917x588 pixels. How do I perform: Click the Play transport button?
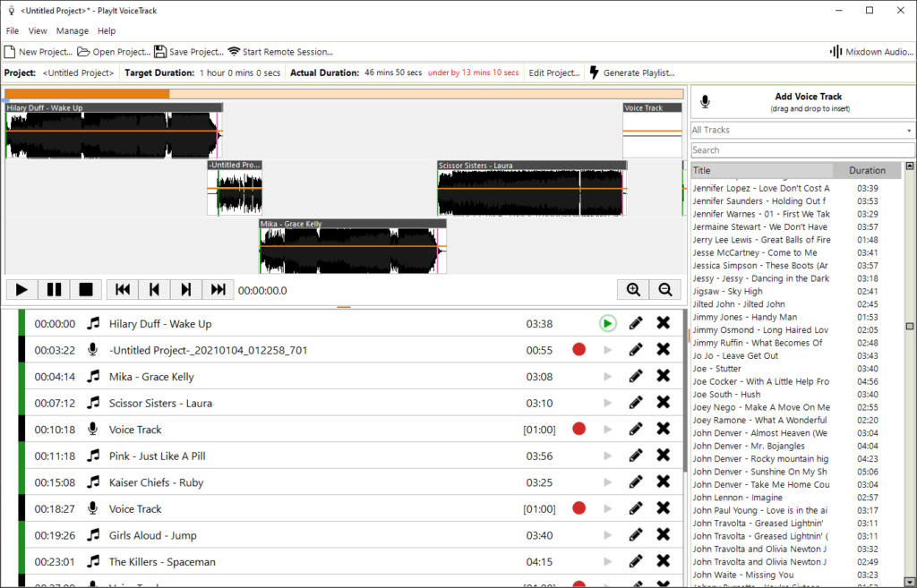(21, 290)
